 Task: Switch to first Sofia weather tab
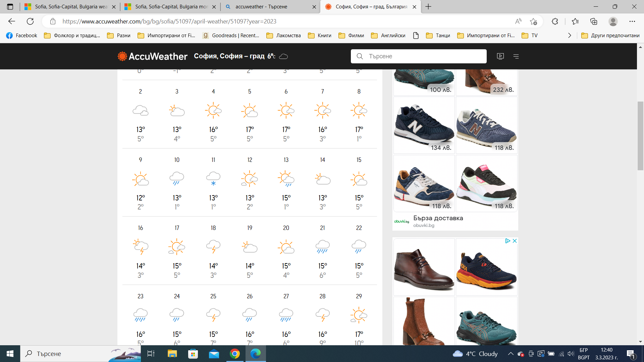(70, 7)
